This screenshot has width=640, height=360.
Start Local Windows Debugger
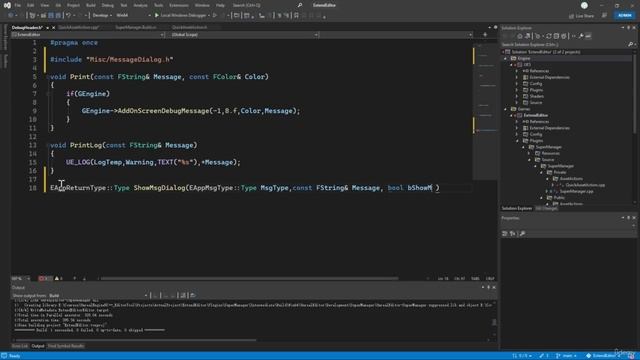click(180, 16)
